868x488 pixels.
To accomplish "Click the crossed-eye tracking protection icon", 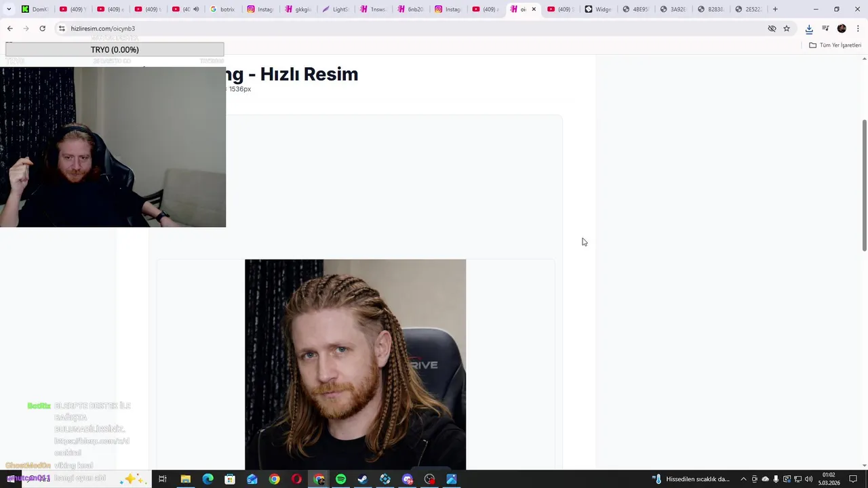I will point(772,28).
